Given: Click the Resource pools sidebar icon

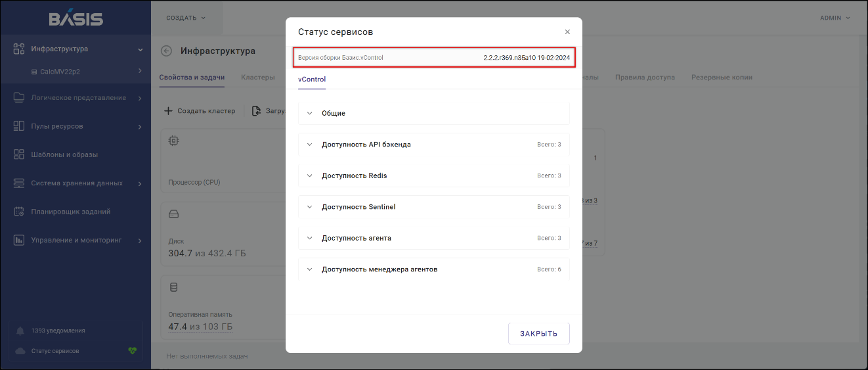Looking at the screenshot, I should point(19,126).
